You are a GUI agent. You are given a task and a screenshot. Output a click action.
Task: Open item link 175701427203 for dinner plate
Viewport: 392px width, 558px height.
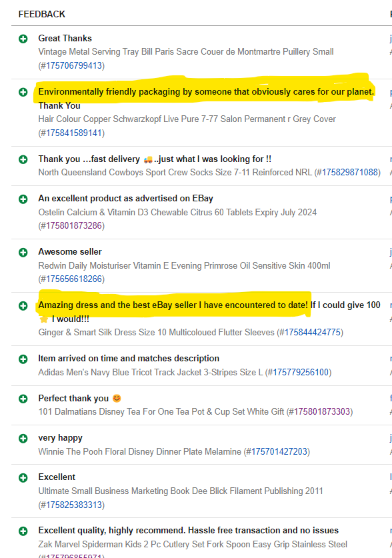279,451
